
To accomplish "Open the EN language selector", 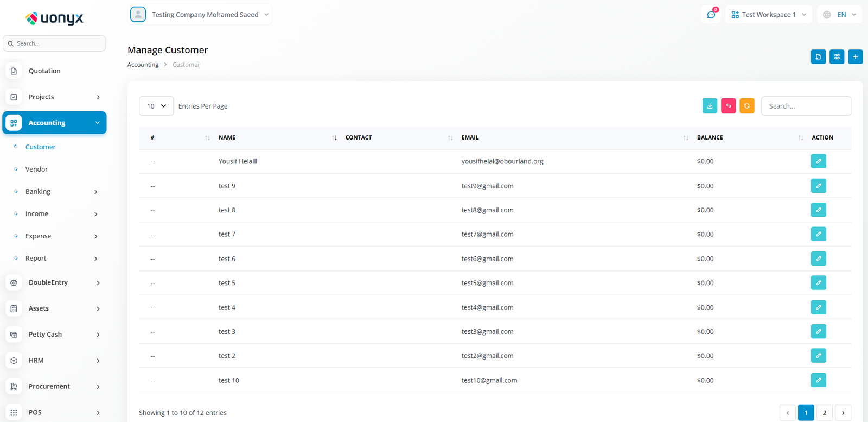I will click(x=840, y=15).
